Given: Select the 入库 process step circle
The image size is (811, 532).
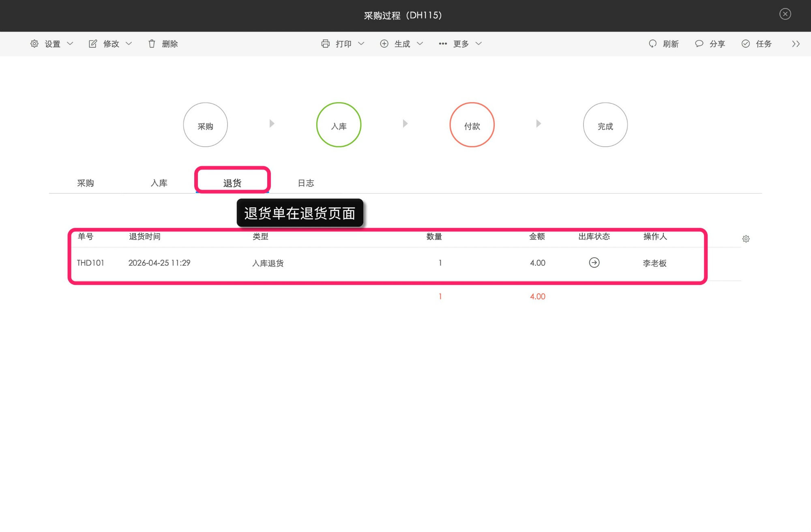Looking at the screenshot, I should pos(339,125).
